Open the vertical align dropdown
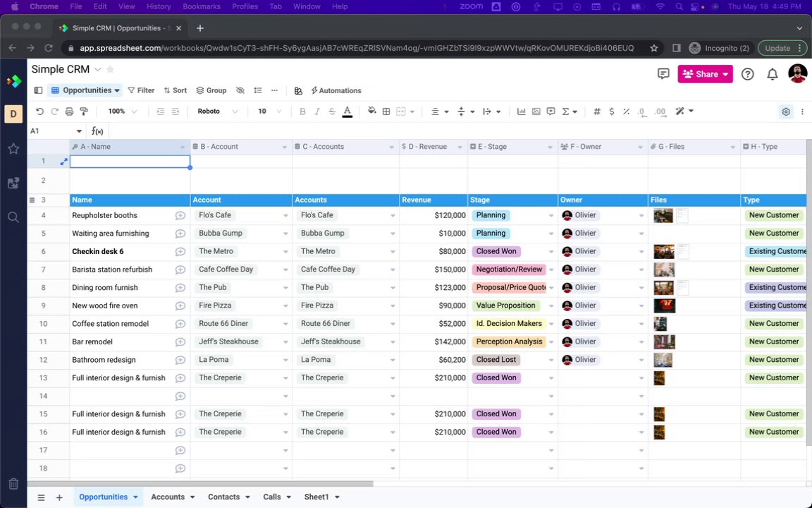 466,111
